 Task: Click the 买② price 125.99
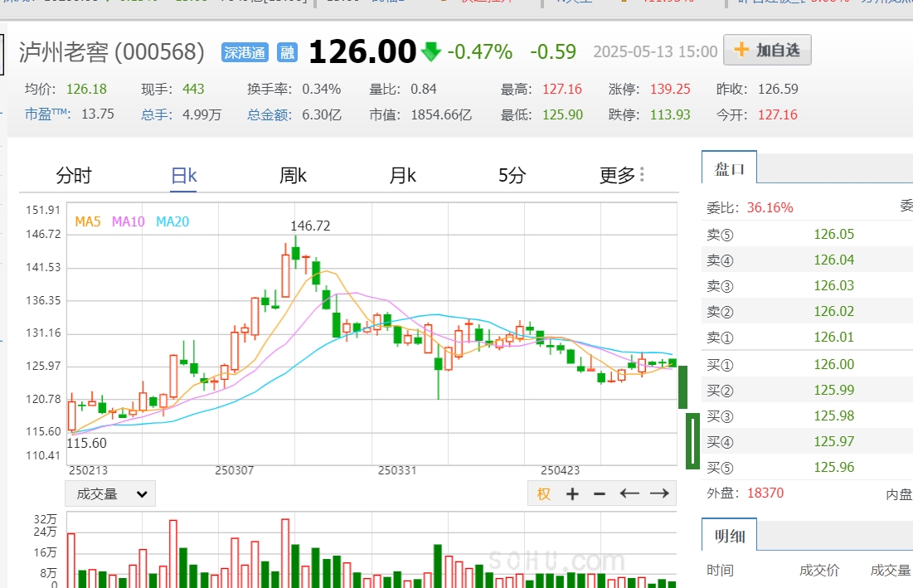tap(834, 390)
